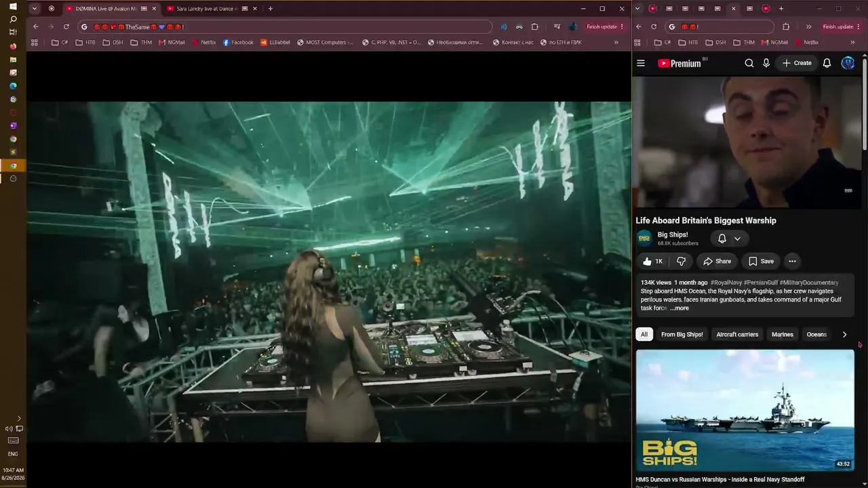Open Firefox from the taskbar
Viewport: 868px width, 488px height.
13,46
